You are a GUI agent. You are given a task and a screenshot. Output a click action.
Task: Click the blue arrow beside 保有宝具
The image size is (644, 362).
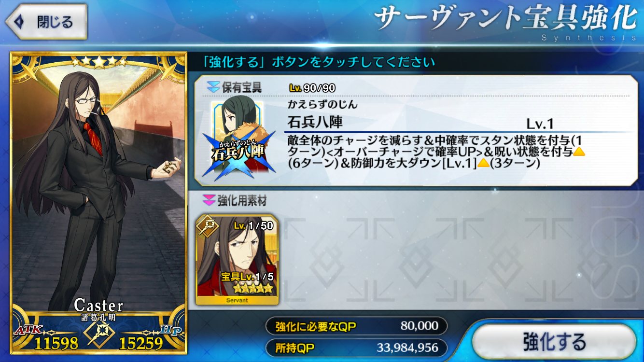click(213, 87)
